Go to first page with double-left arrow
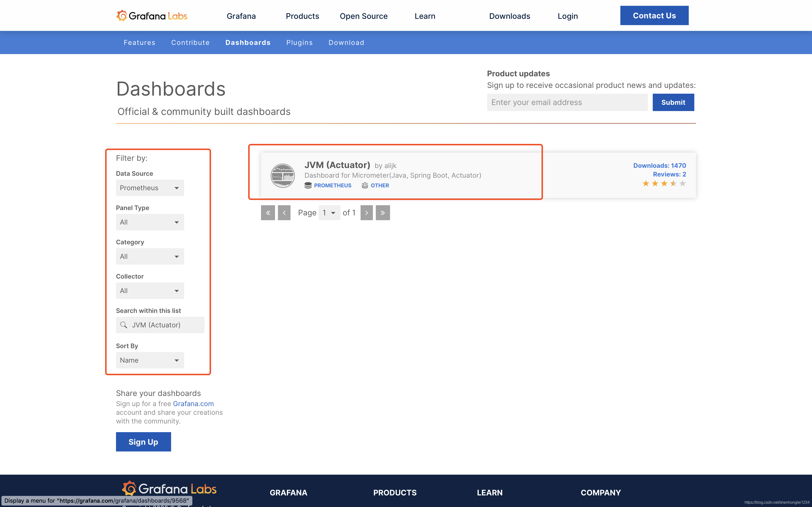812x507 pixels. pos(268,213)
